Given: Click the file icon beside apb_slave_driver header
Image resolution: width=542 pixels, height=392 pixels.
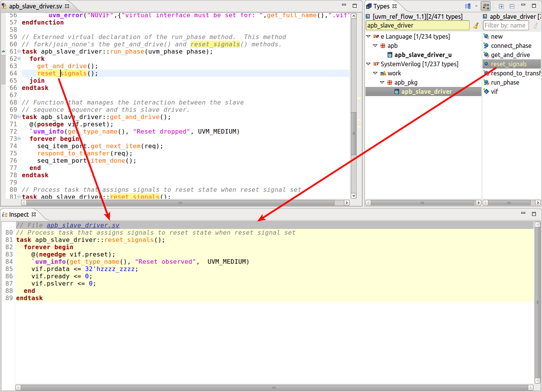Looking at the screenshot, I should [485, 16].
